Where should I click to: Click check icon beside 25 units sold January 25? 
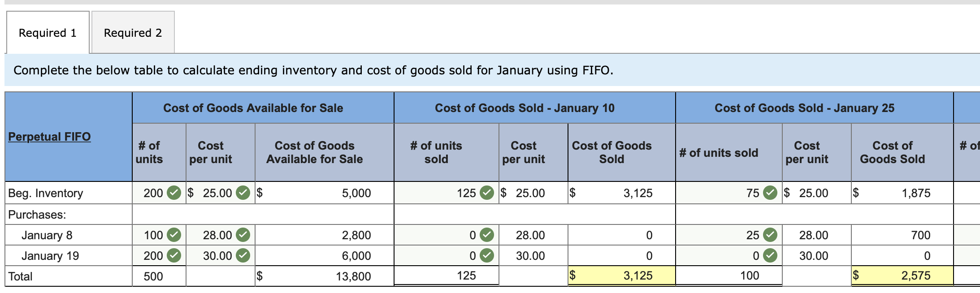tap(770, 235)
